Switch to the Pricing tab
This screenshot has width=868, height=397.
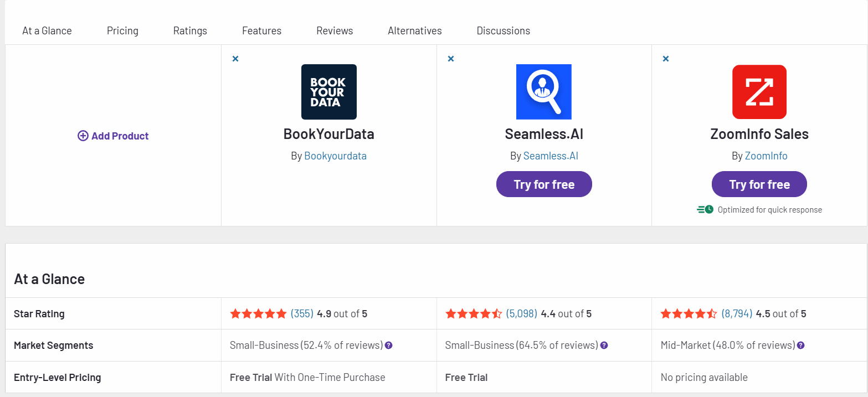coord(122,30)
